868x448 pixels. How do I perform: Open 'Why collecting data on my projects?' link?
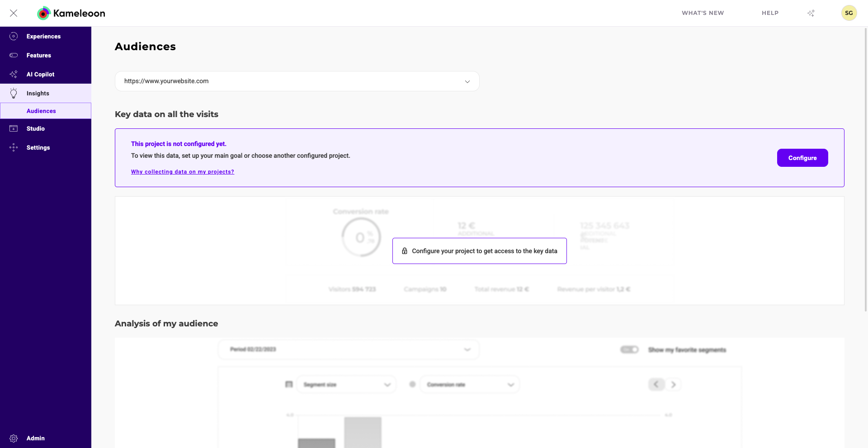183,172
